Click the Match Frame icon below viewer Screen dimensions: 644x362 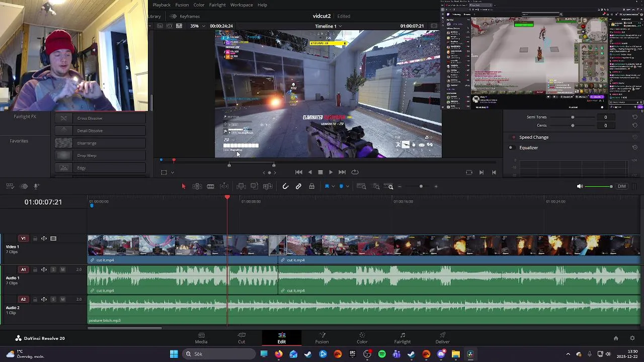click(x=469, y=172)
